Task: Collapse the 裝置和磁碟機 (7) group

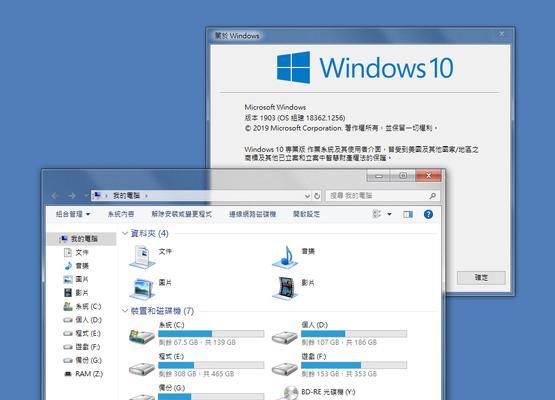Action: pyautogui.click(x=125, y=311)
